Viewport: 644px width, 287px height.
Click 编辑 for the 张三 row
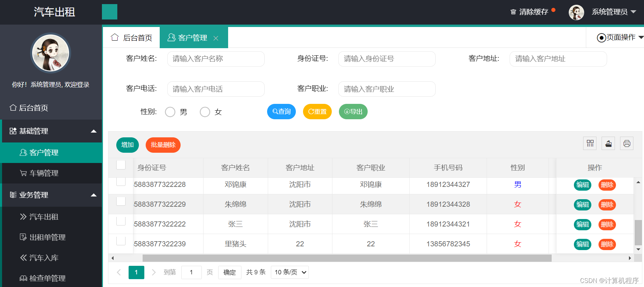point(582,224)
